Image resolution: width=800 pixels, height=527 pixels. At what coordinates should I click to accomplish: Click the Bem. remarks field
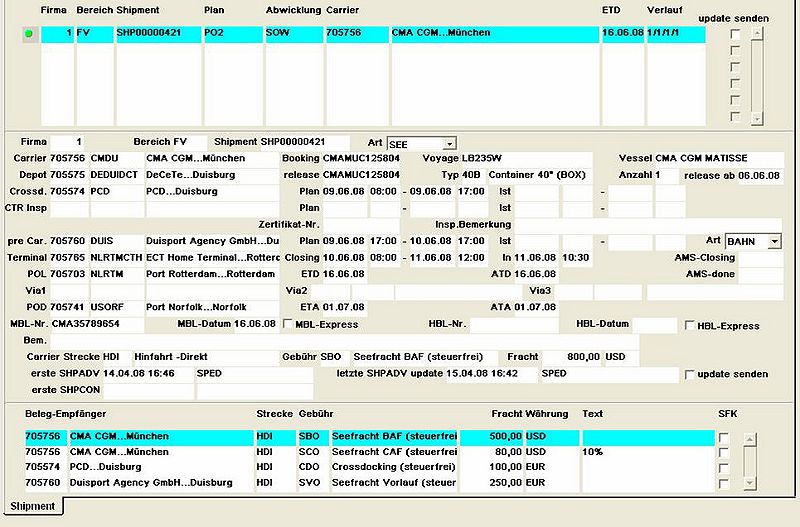[x=344, y=340]
